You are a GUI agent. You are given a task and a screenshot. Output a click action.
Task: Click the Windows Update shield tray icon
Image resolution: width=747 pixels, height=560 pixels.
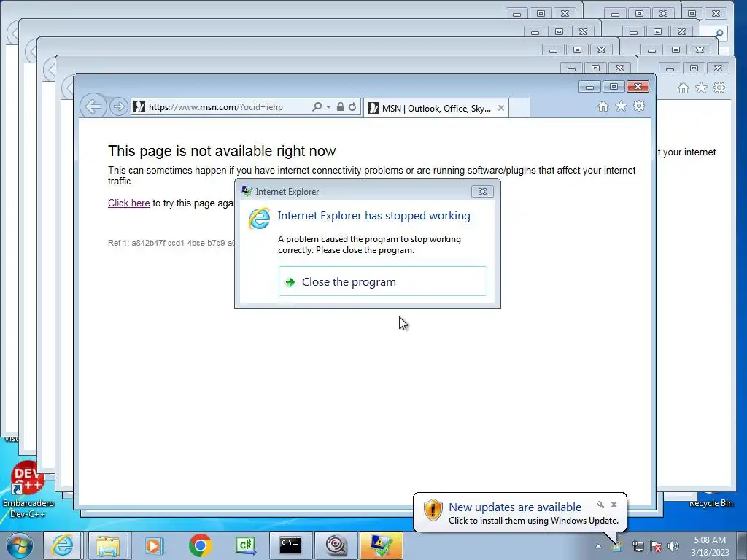click(617, 546)
